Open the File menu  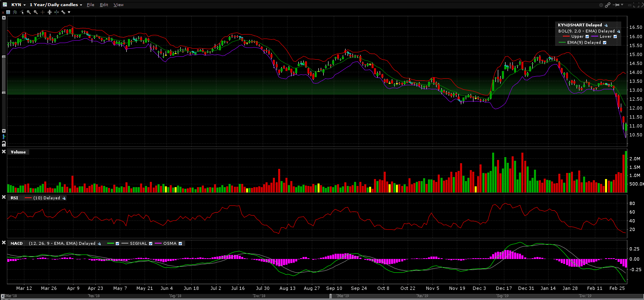coord(91,5)
